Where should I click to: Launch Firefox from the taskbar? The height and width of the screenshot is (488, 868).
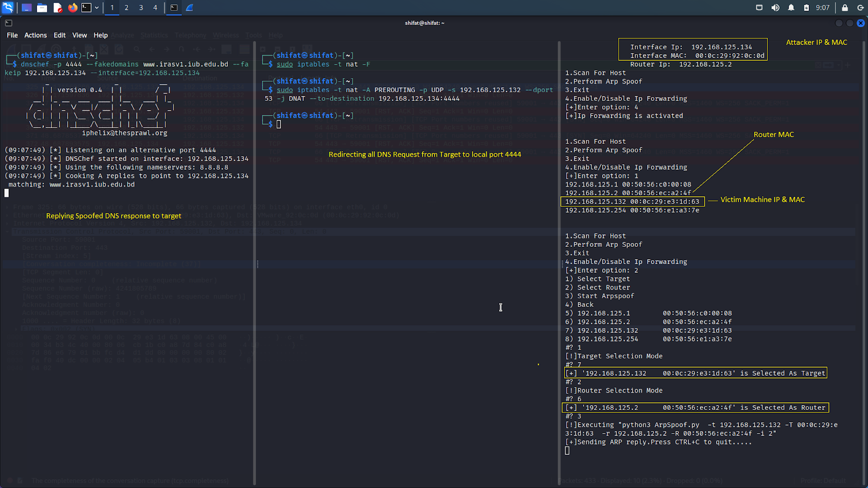(73, 8)
